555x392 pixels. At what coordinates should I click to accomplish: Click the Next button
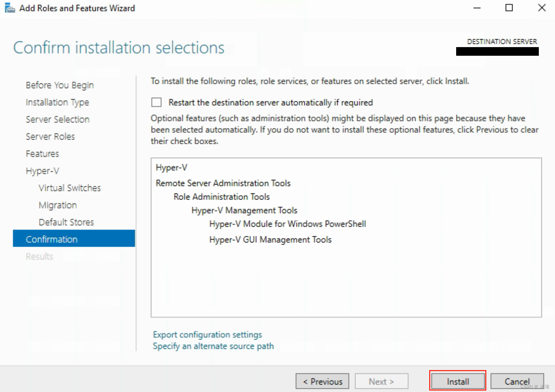381,381
